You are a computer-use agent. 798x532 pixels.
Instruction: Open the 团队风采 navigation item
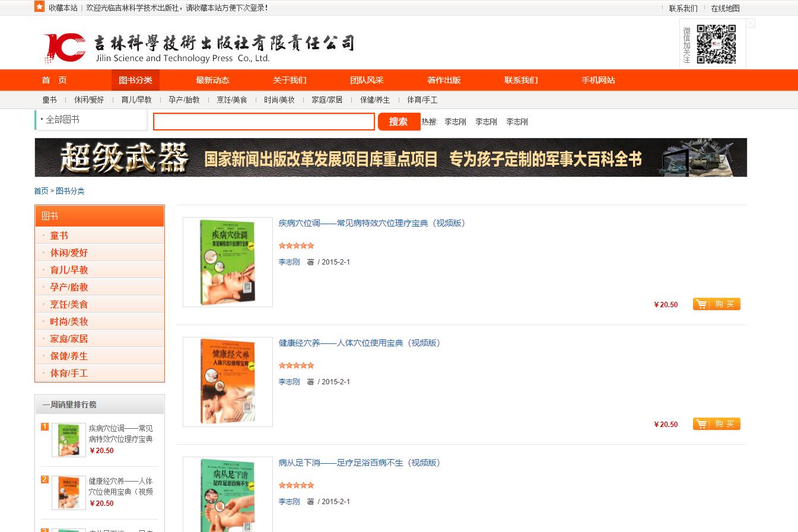coord(367,80)
